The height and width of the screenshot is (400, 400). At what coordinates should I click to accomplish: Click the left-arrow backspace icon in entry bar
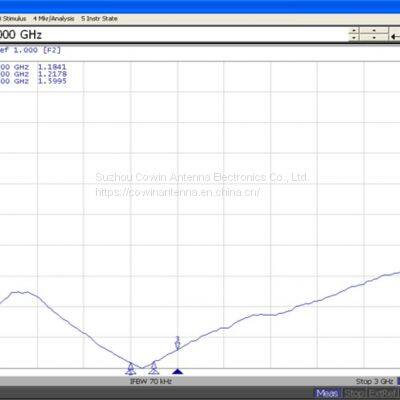[395, 36]
